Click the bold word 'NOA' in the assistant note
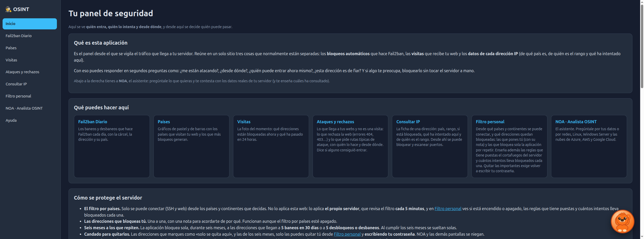Viewport: 644px width, 239px height. [123, 81]
